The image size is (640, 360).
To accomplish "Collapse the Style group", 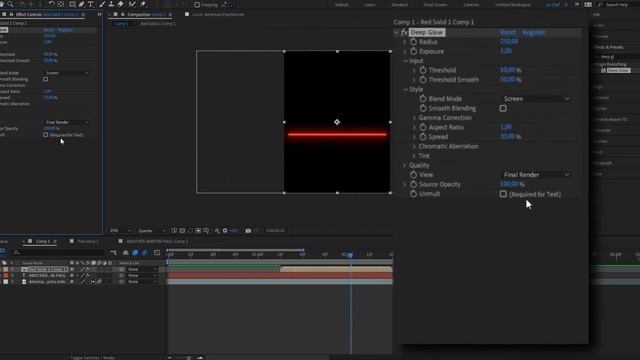I will [405, 89].
